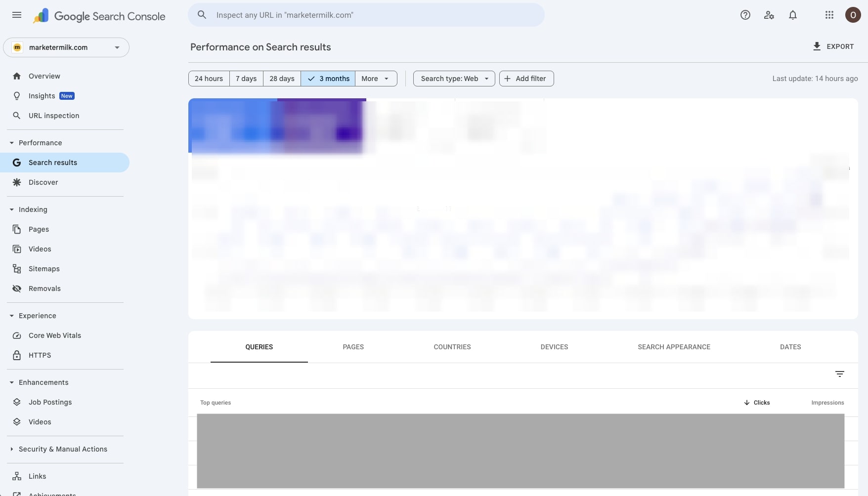Click the Inspect any URL search field
Image resolution: width=868 pixels, height=496 pixels.
(x=366, y=15)
